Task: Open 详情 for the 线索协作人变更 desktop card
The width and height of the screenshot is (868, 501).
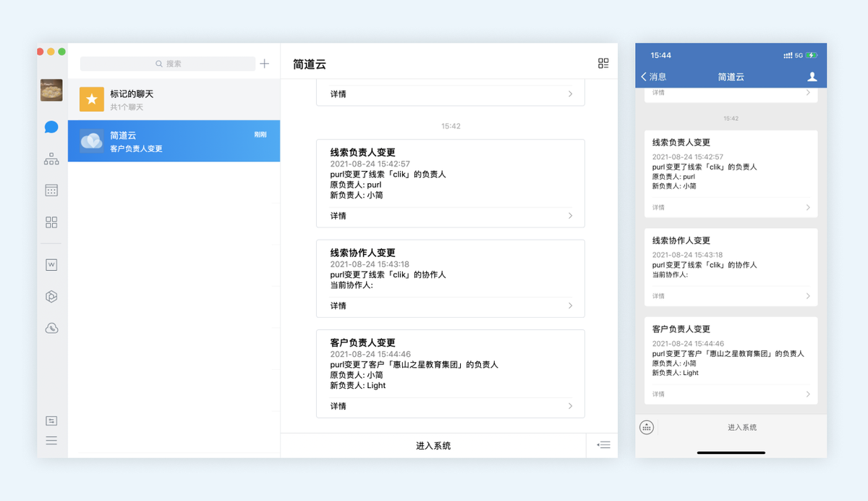Action: coord(339,306)
